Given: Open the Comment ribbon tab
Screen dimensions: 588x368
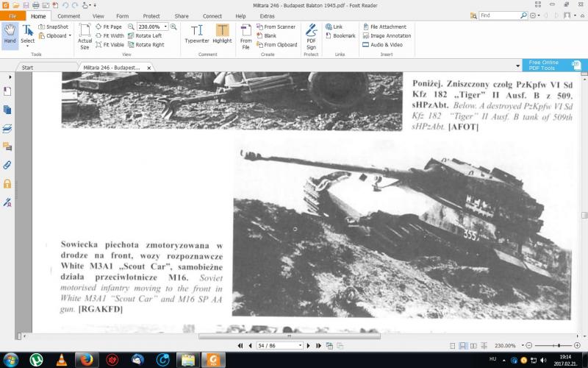Looking at the screenshot, I should point(69,15).
